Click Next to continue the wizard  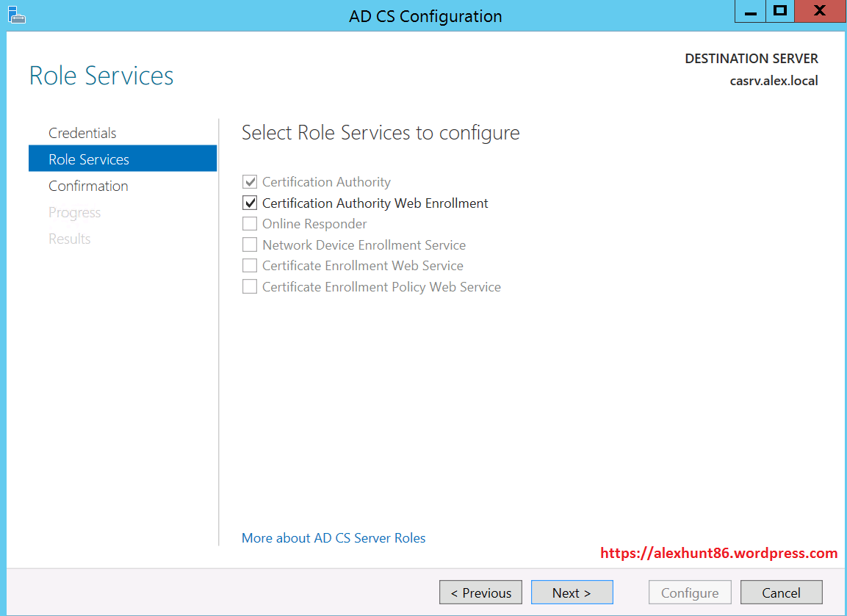click(x=572, y=593)
